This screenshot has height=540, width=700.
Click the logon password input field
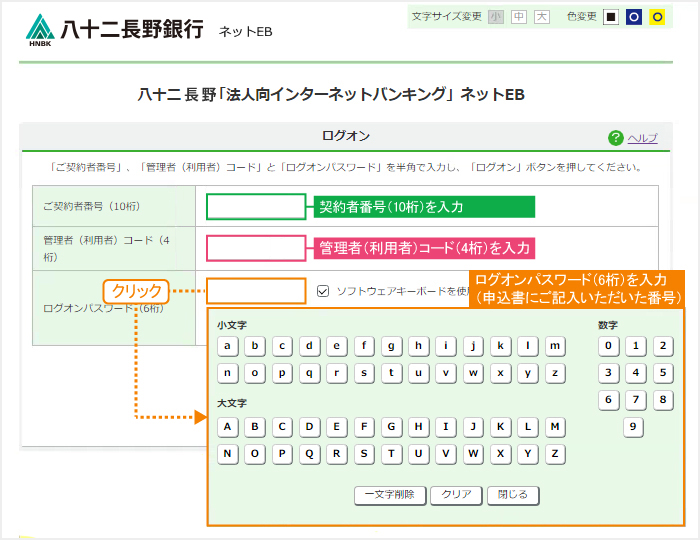pyautogui.click(x=256, y=291)
